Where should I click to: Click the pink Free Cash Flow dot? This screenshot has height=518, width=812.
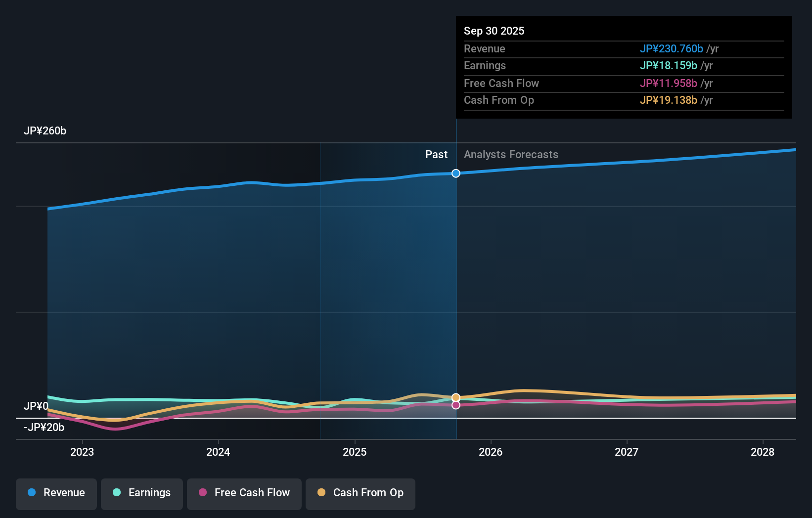202,493
